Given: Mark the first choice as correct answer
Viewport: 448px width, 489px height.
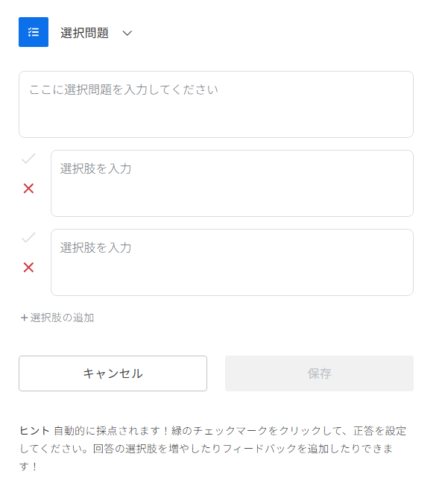Looking at the screenshot, I should 28,159.
